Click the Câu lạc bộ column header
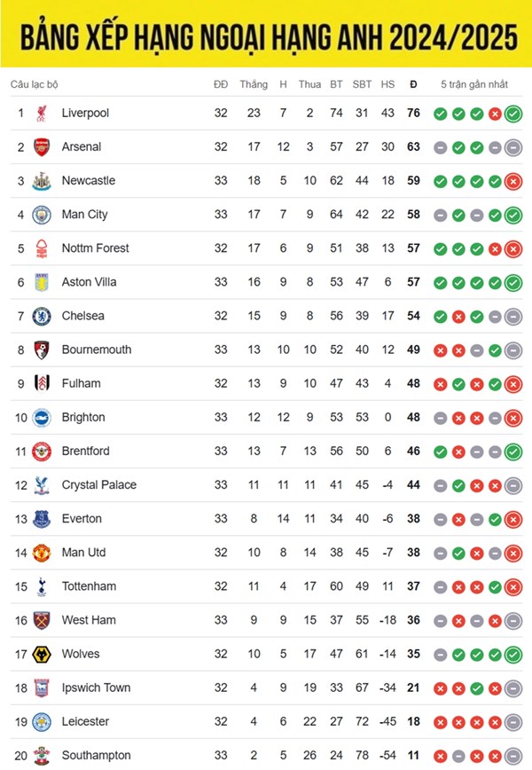This screenshot has width=532, height=770. [x=35, y=84]
